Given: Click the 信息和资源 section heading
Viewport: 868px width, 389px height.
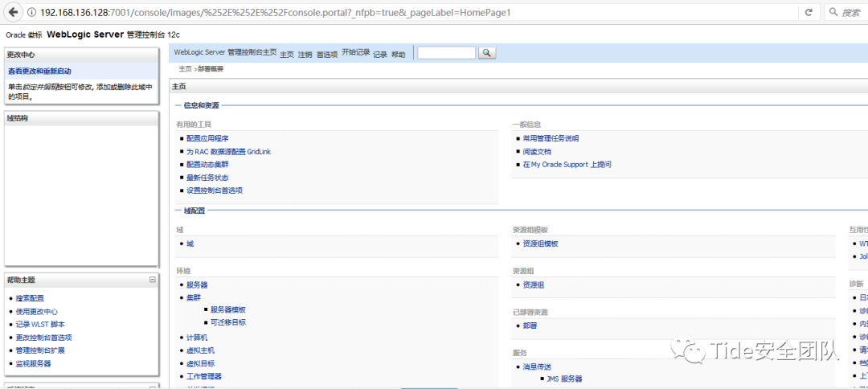Looking at the screenshot, I should click(201, 105).
